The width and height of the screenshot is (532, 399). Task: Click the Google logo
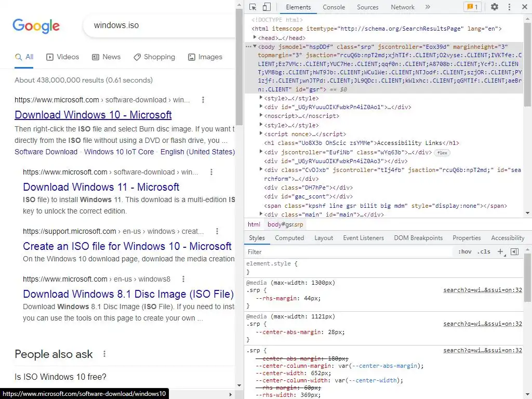tap(36, 26)
